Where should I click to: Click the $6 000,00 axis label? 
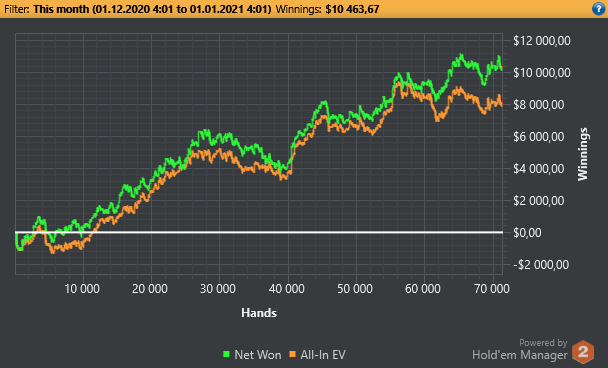539,136
